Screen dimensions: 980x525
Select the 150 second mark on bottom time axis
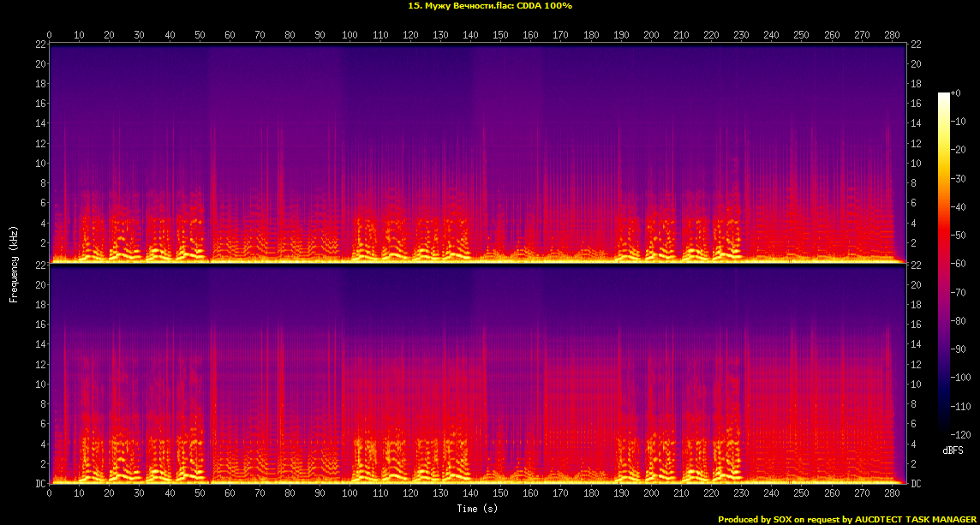(x=500, y=494)
